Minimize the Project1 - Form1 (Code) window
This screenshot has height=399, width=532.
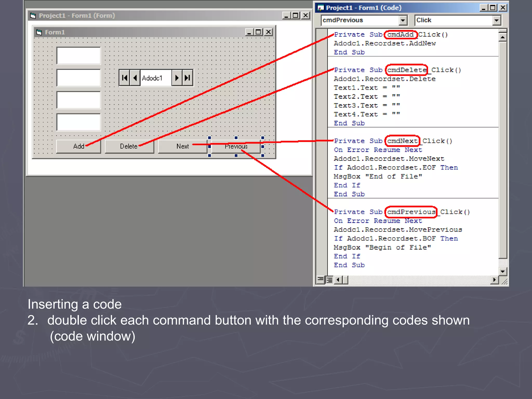point(483,8)
